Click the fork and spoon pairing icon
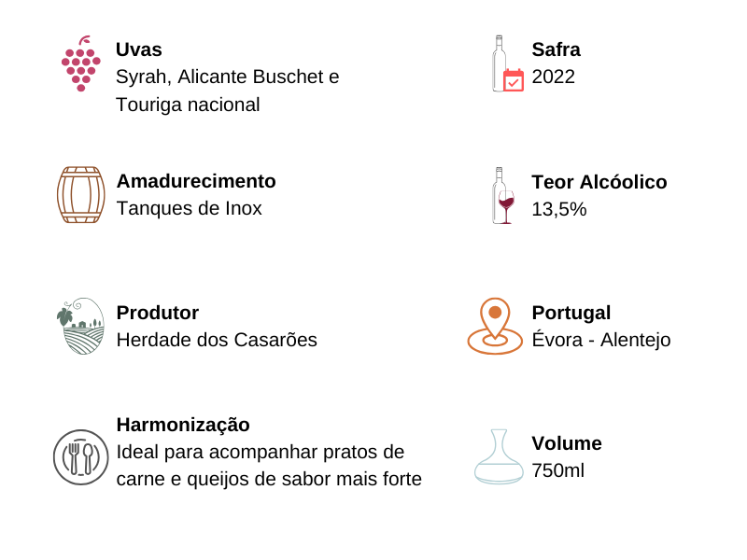 [80, 457]
